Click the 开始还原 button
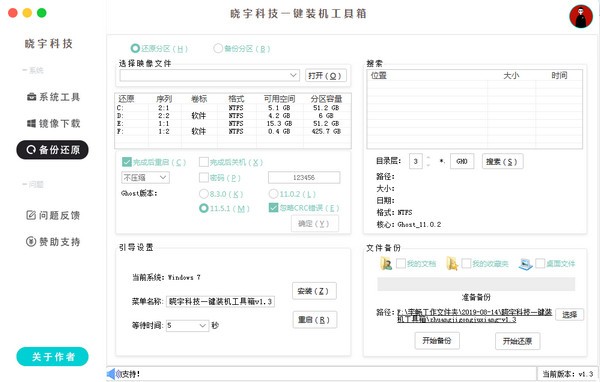 [x=517, y=341]
